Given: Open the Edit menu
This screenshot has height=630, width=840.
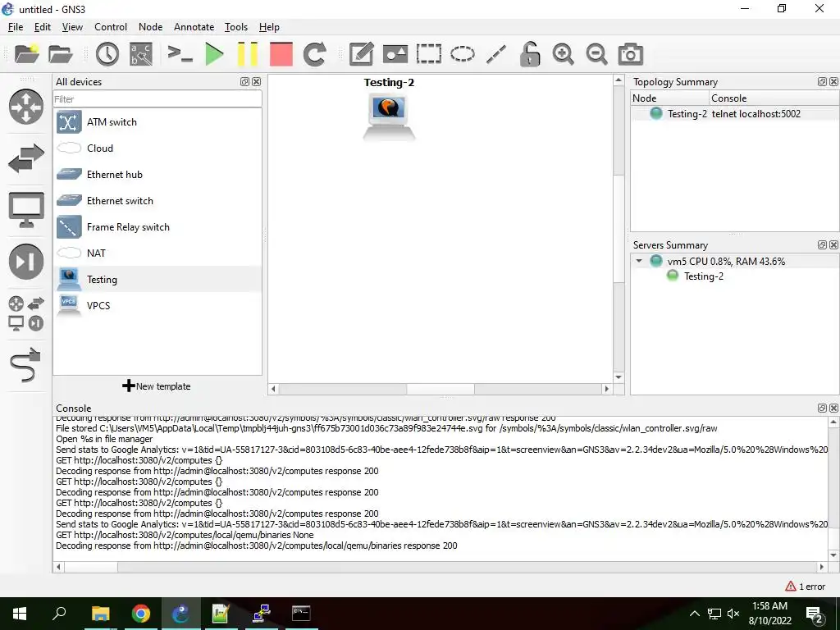Looking at the screenshot, I should click(x=43, y=27).
